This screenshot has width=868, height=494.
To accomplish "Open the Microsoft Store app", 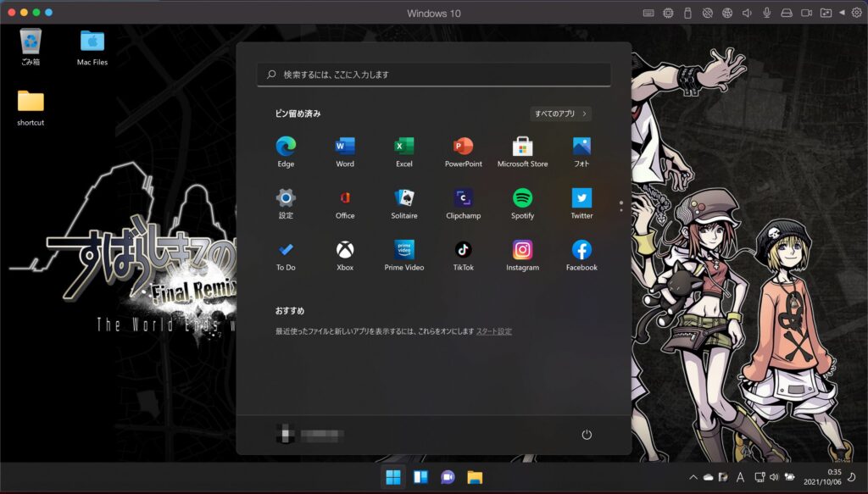I will coord(522,152).
